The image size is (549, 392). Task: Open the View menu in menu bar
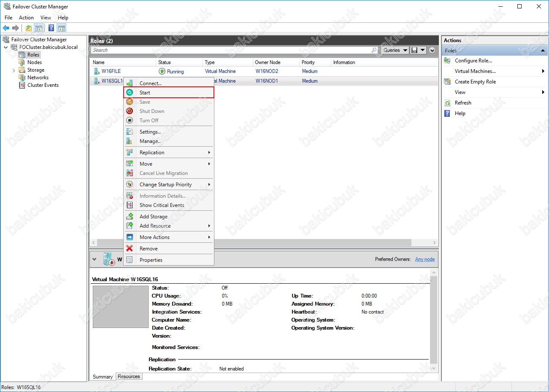tap(46, 18)
